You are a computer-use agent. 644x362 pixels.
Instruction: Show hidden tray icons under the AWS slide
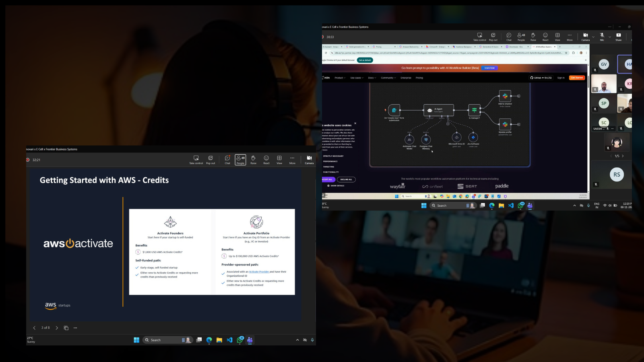297,340
